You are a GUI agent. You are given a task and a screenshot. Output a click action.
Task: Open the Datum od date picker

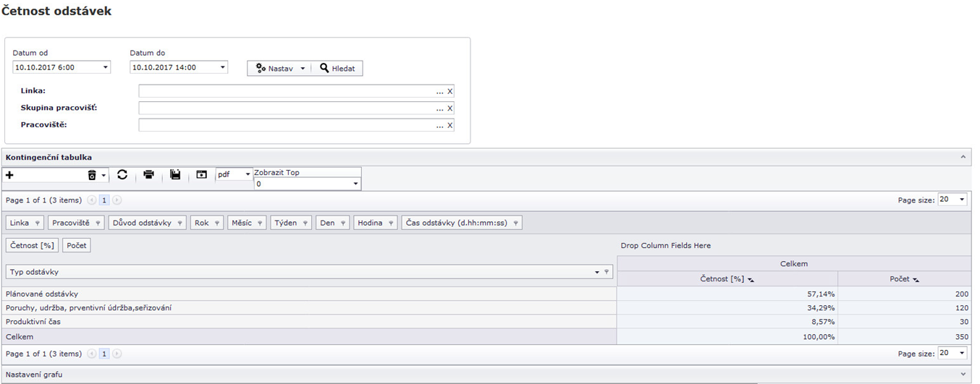tap(106, 67)
